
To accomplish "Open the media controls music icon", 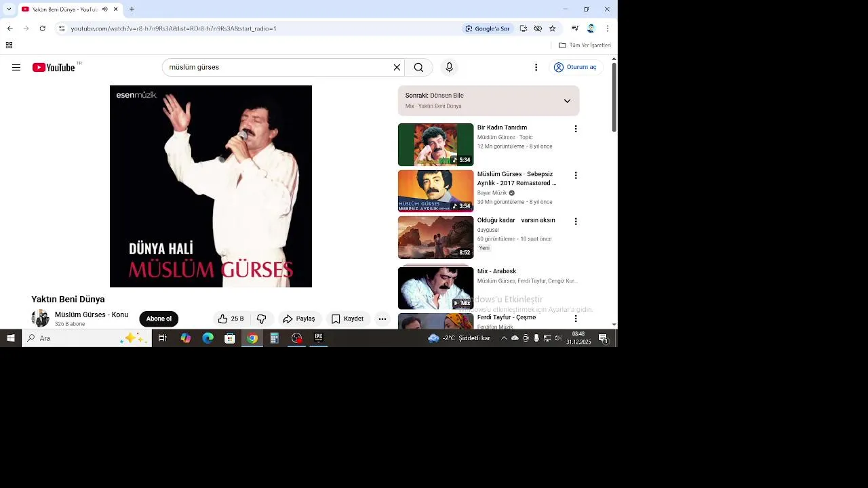I will point(575,28).
